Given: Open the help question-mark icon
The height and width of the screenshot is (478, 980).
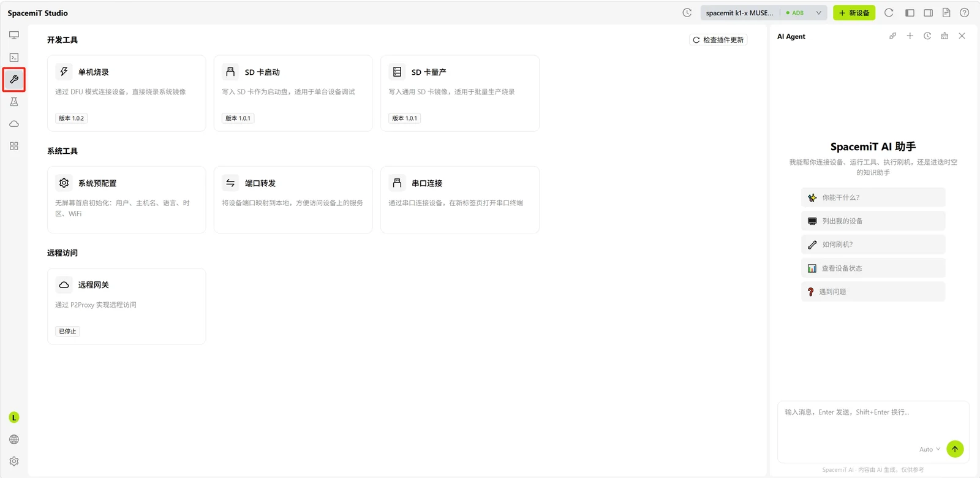Looking at the screenshot, I should [x=965, y=13].
